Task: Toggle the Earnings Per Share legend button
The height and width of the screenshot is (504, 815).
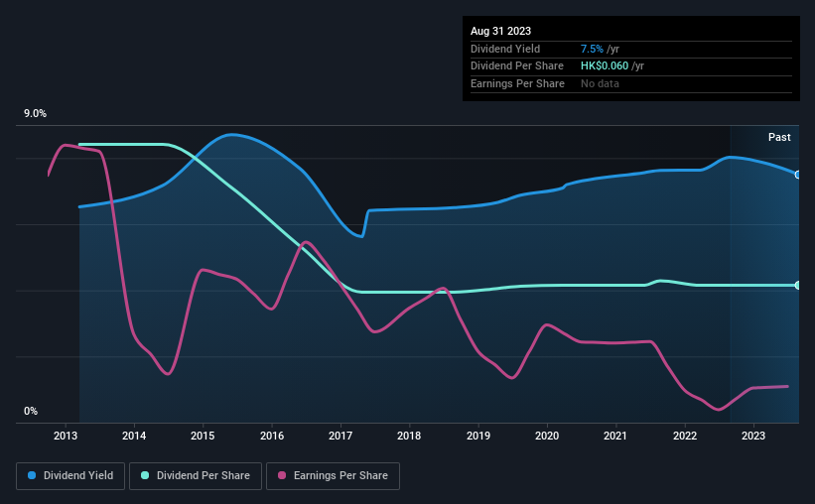Action: 333,476
